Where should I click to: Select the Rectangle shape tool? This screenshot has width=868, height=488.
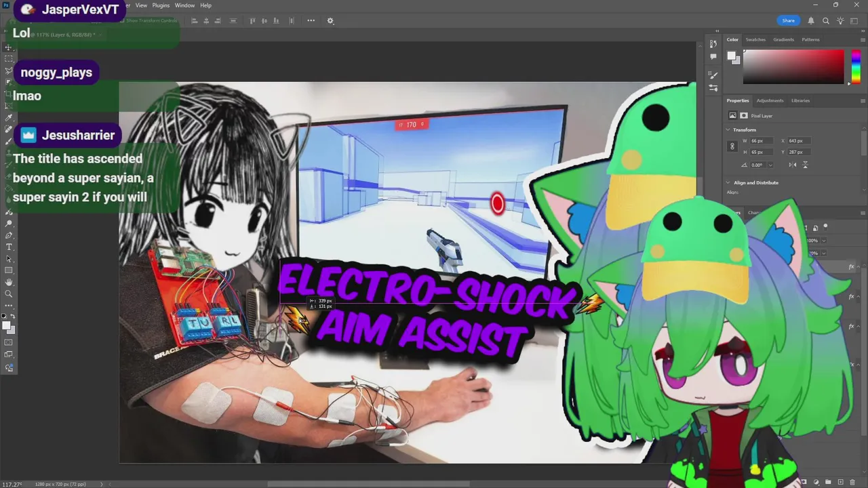click(9, 270)
